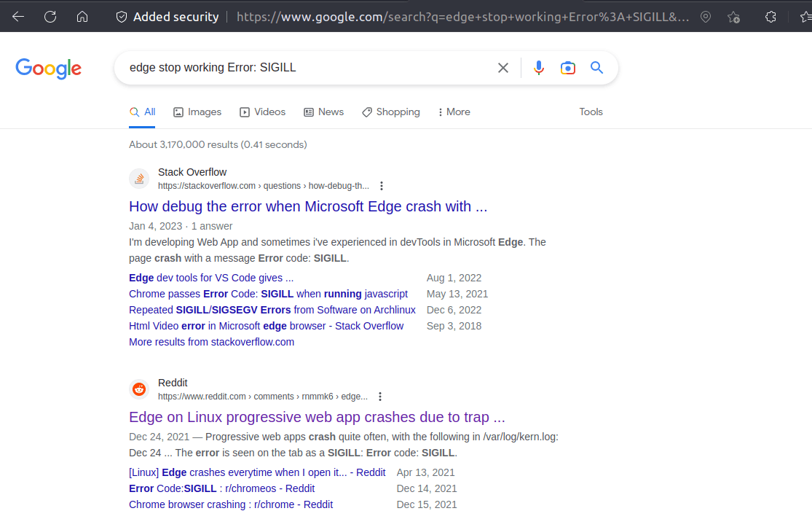Clear the search query with X
812x511 pixels.
[x=502, y=68]
